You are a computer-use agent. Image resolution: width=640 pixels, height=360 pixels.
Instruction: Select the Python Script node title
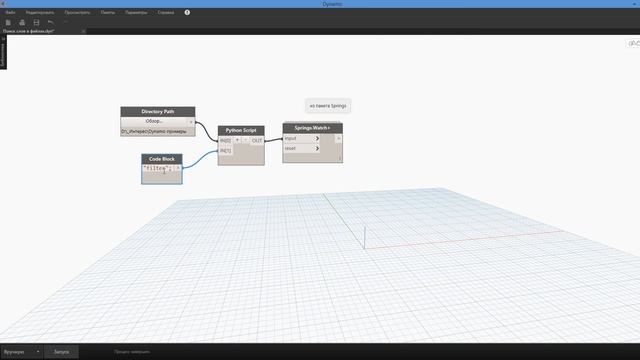point(241,130)
